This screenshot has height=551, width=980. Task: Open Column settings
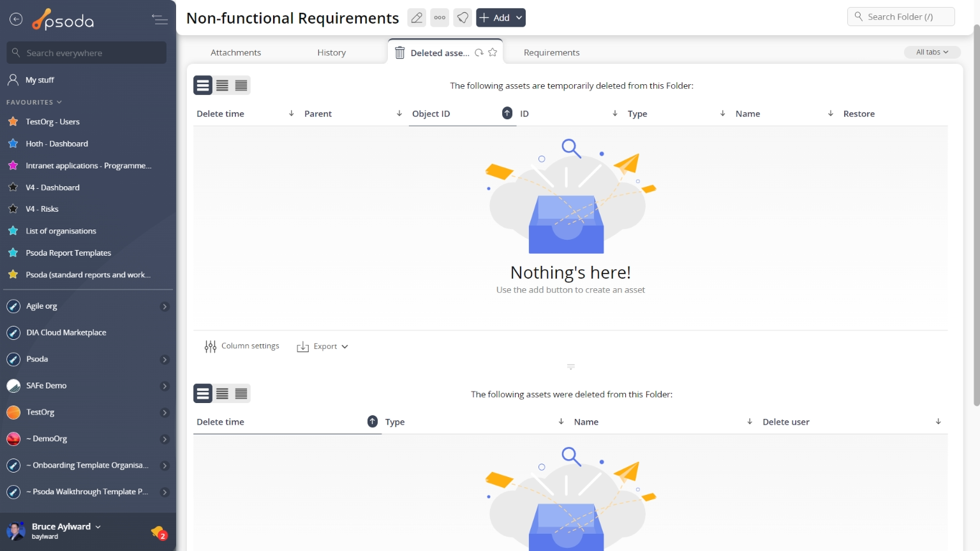242,346
